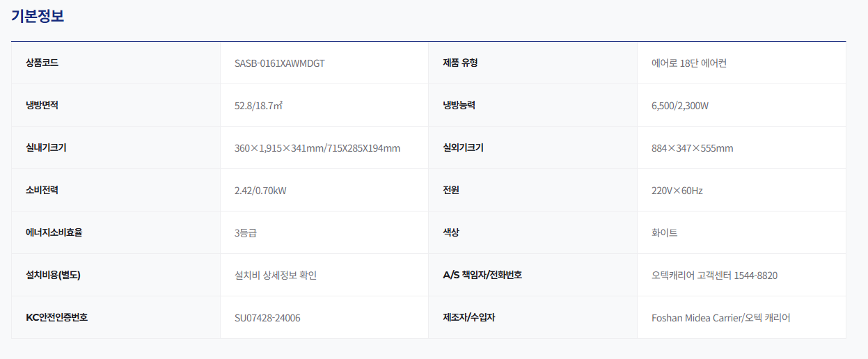The image size is (868, 359).
Task: Click the cooling area value 52.8/18.7㎡
Action: click(258, 106)
